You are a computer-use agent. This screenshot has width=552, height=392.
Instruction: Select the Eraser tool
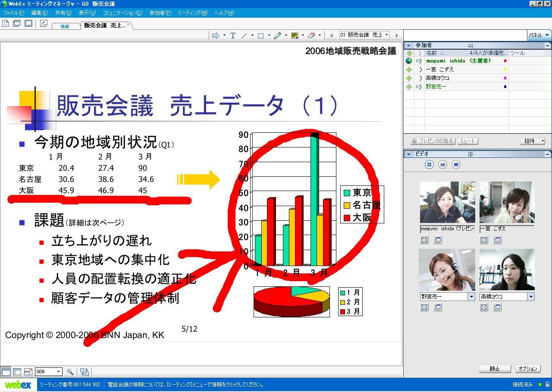[x=311, y=35]
